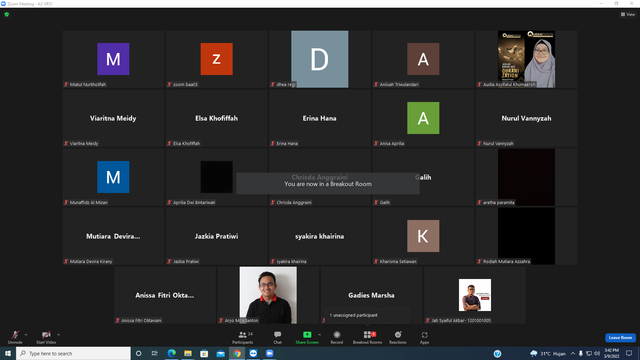640x360 pixels.
Task: Open audio options arrow beside Unmute
Action: click(26, 335)
